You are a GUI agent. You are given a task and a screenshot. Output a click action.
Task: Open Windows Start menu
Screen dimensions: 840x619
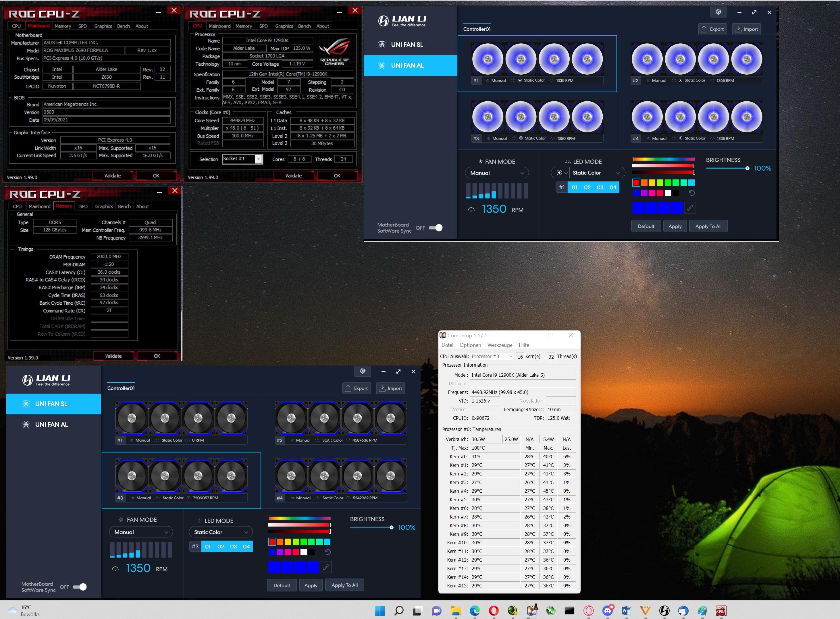[x=380, y=611]
